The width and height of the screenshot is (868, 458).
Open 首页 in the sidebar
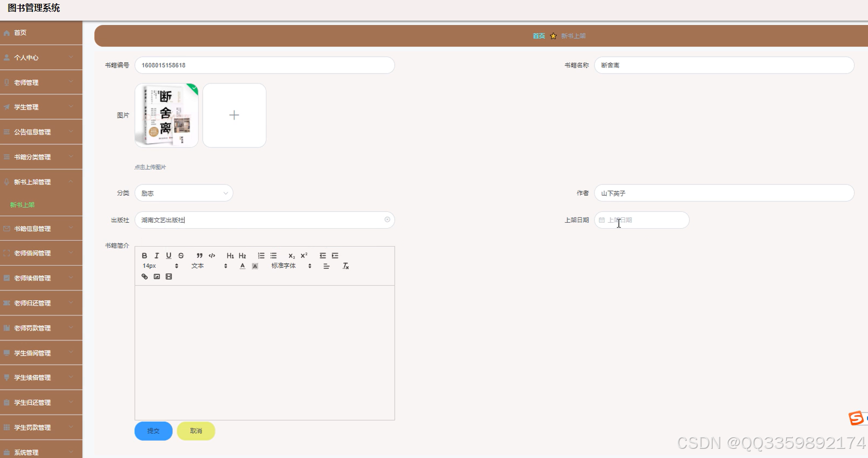coord(41,33)
